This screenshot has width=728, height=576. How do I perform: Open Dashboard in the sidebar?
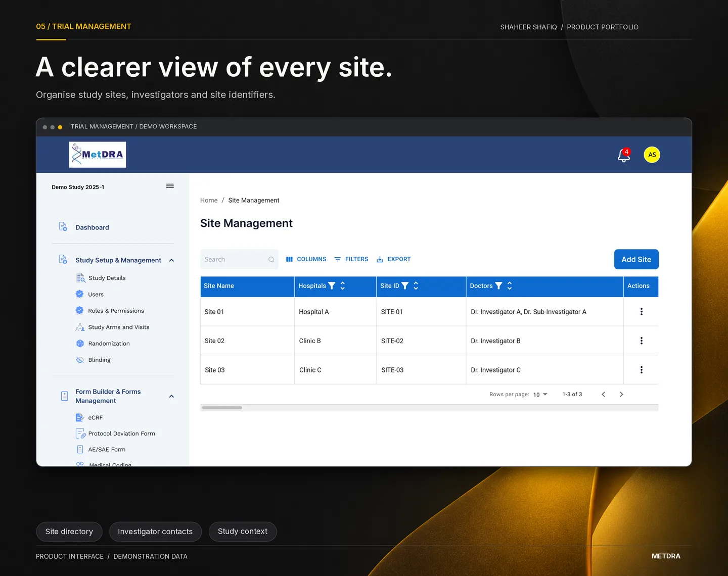click(x=92, y=227)
